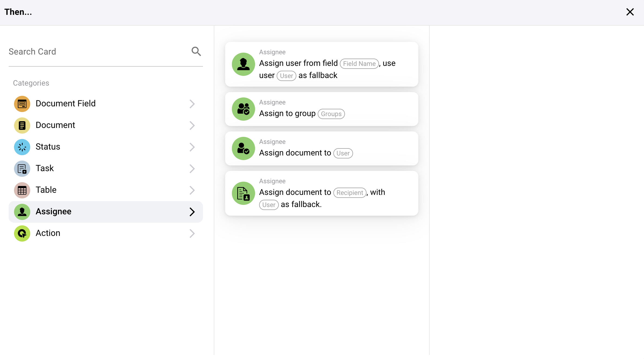Click the yellow Document category icon
The image size is (644, 359).
(22, 125)
